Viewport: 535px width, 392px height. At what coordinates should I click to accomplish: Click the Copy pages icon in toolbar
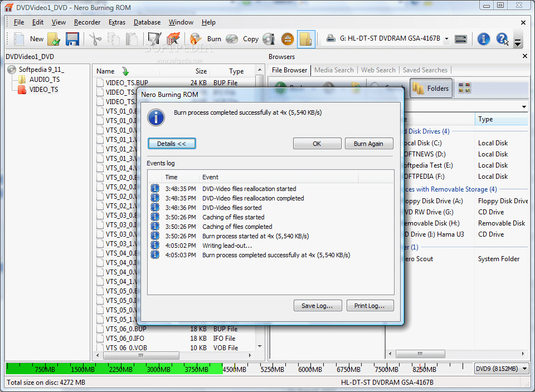(113, 39)
